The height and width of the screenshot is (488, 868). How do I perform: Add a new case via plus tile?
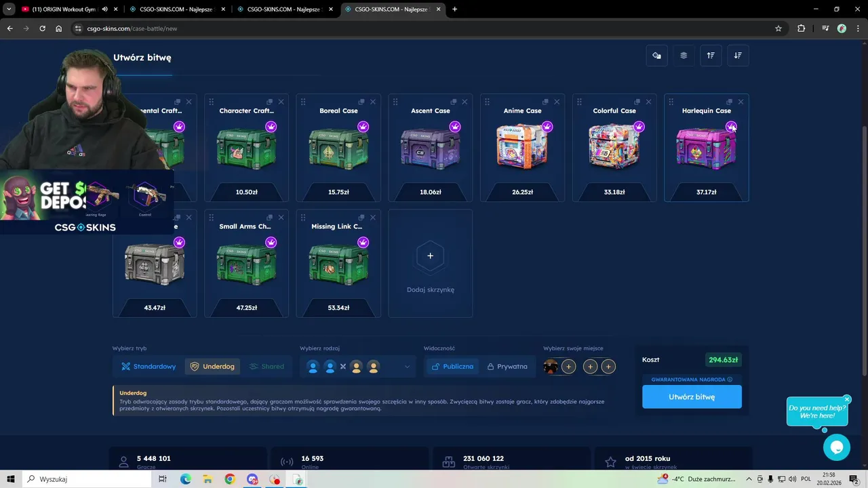(430, 263)
